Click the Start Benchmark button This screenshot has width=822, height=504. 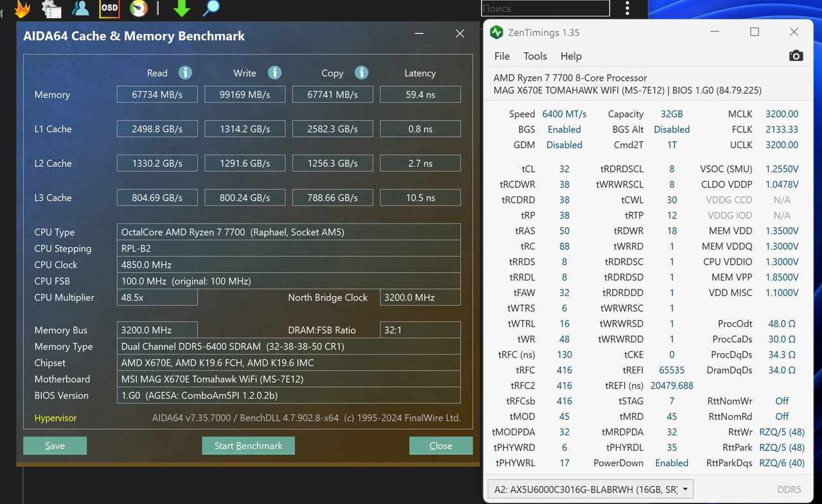coord(249,446)
